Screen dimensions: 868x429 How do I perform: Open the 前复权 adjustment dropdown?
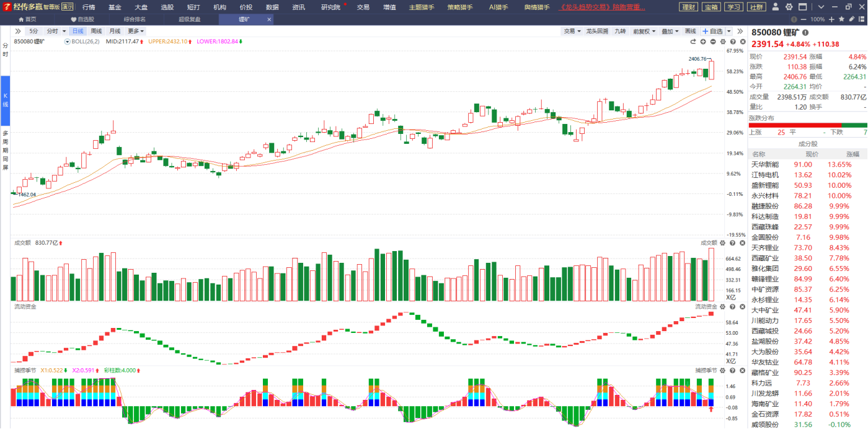click(644, 31)
